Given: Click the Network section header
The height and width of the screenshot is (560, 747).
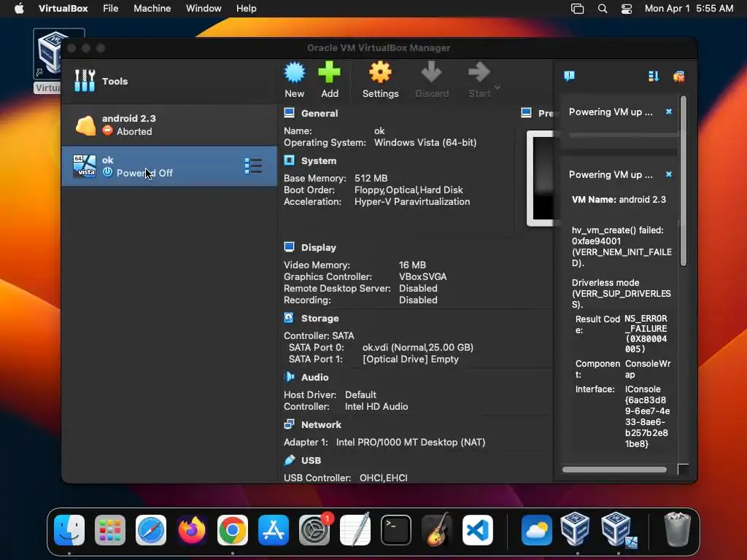Looking at the screenshot, I should pyautogui.click(x=321, y=425).
